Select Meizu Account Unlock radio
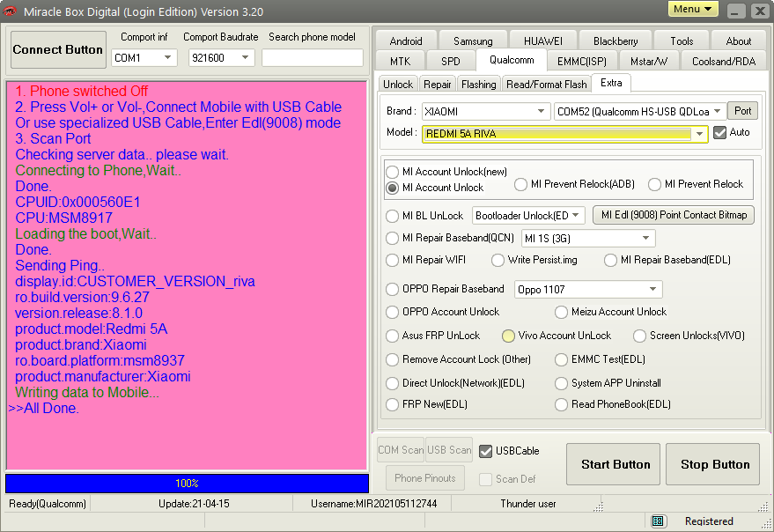The image size is (774, 532). coord(561,312)
